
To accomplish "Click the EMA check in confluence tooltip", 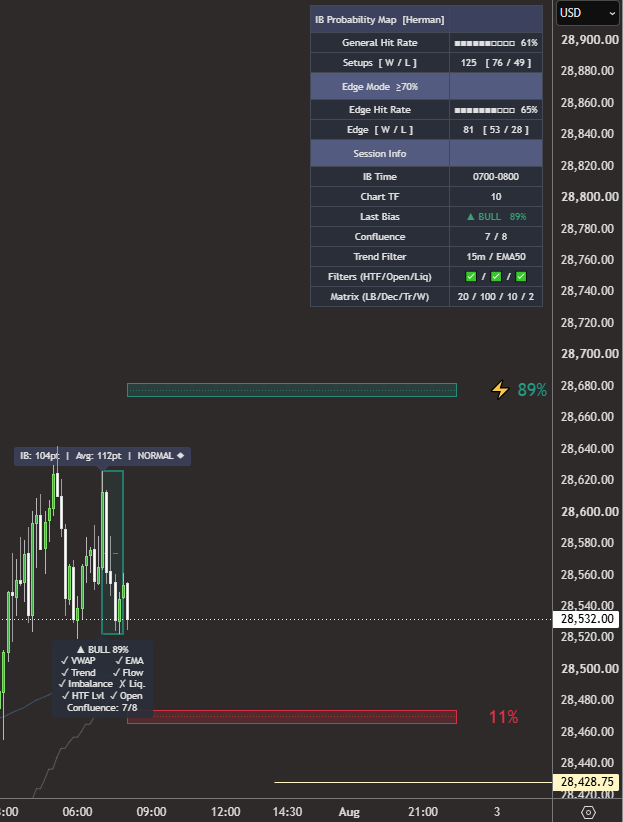I will [x=130, y=661].
